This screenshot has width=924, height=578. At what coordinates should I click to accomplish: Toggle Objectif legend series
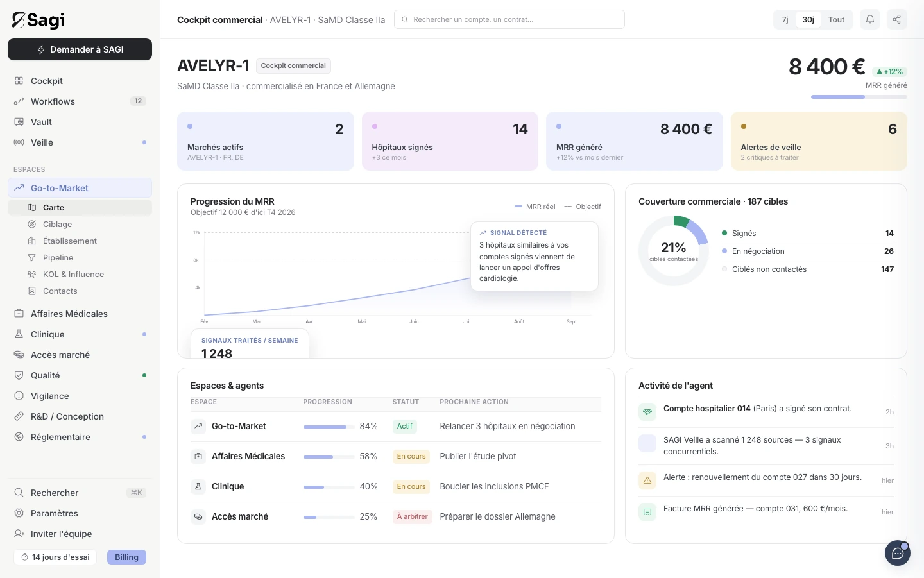pos(583,207)
